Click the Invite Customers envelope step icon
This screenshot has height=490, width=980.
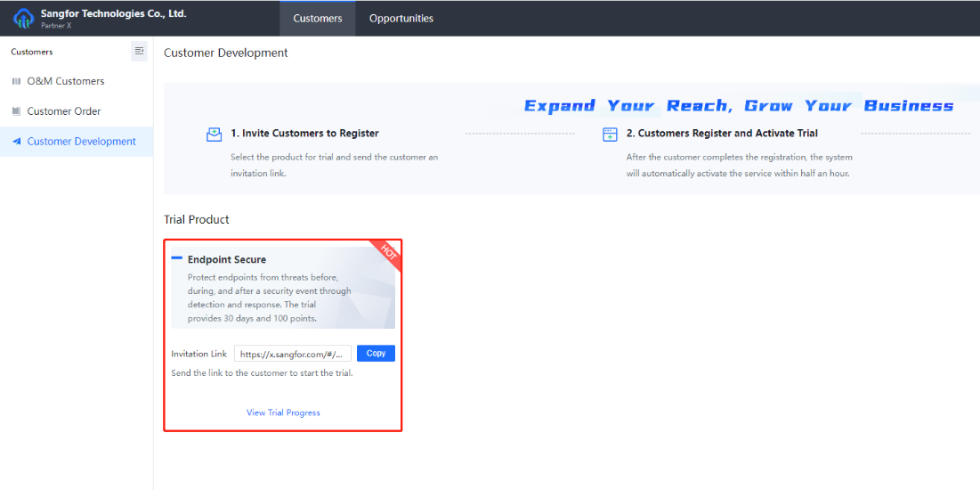click(x=214, y=135)
